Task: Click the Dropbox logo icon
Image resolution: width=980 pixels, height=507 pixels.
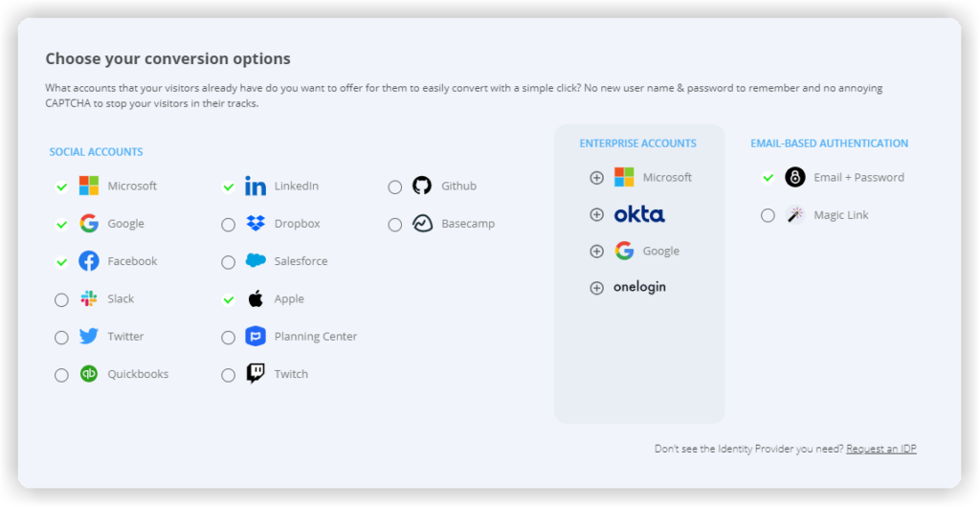Action: tap(255, 224)
